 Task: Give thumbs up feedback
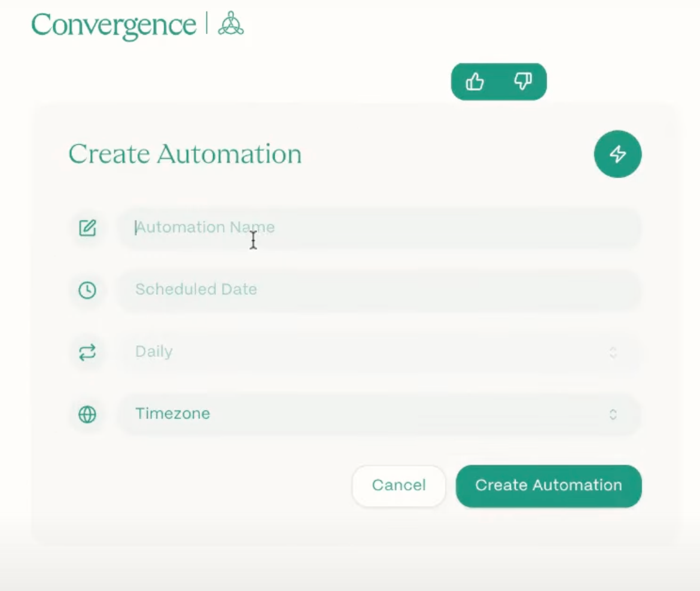coord(474,82)
